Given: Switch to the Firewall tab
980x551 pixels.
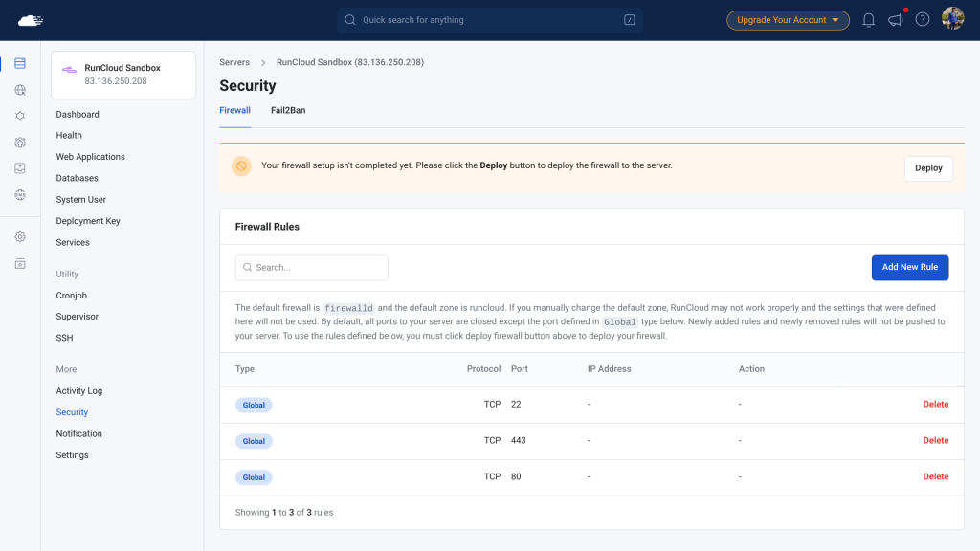Looking at the screenshot, I should pyautogui.click(x=234, y=111).
